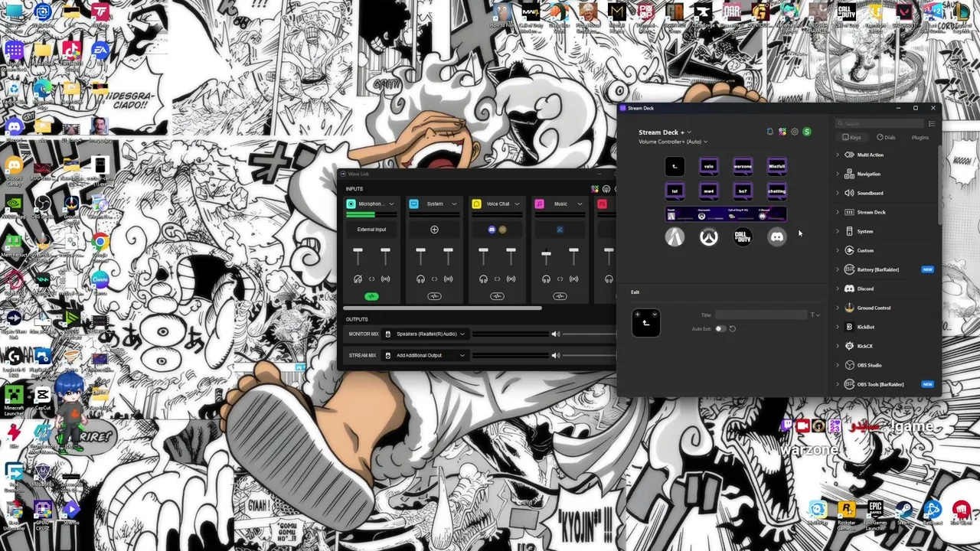
Task: Mute the Stream Mix output speaker
Action: (x=555, y=355)
